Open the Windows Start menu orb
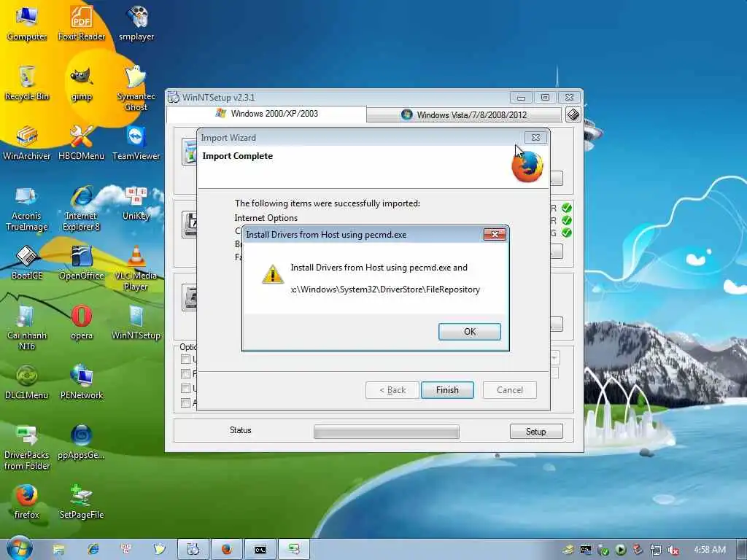The width and height of the screenshot is (747, 560). pyautogui.click(x=19, y=549)
